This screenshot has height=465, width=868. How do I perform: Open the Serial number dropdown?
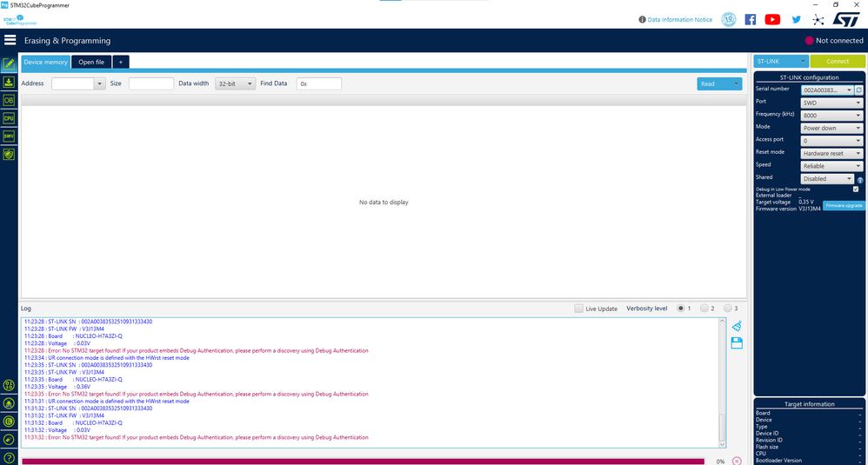click(827, 90)
